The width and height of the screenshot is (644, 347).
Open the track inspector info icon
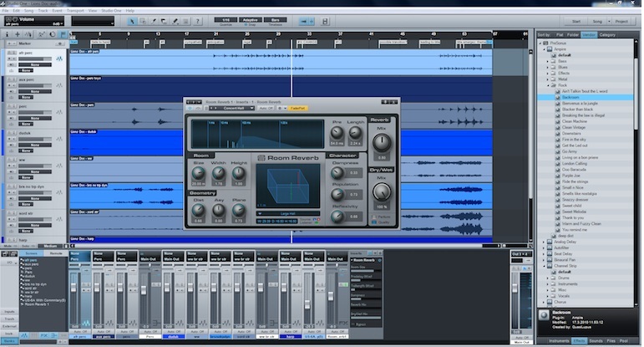click(x=7, y=34)
